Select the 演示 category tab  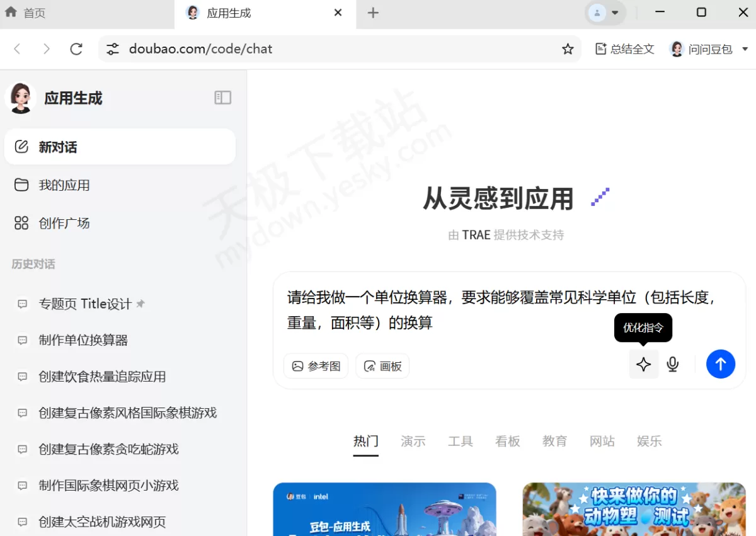click(413, 441)
